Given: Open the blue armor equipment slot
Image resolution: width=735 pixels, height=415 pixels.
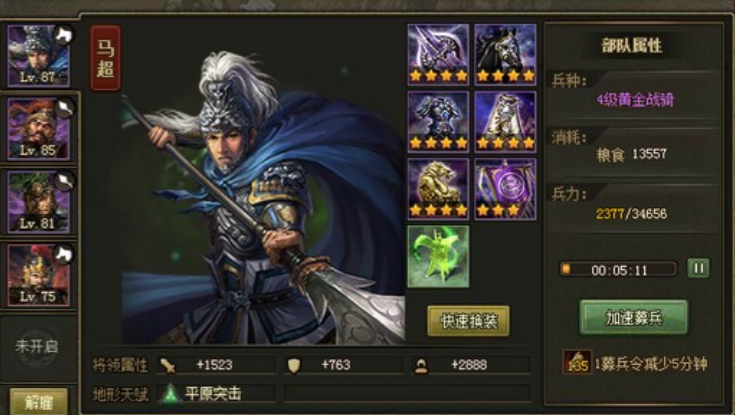Looking at the screenshot, I should coord(438,121).
